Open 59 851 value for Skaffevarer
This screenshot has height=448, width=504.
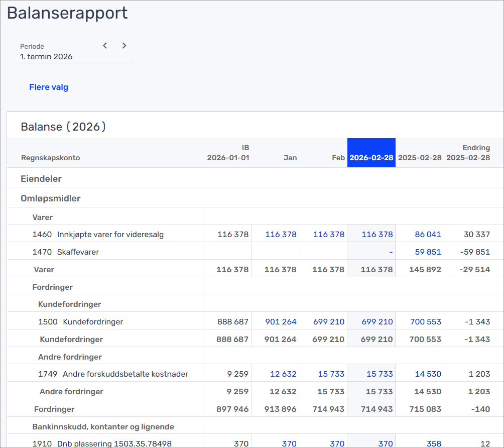(x=428, y=252)
